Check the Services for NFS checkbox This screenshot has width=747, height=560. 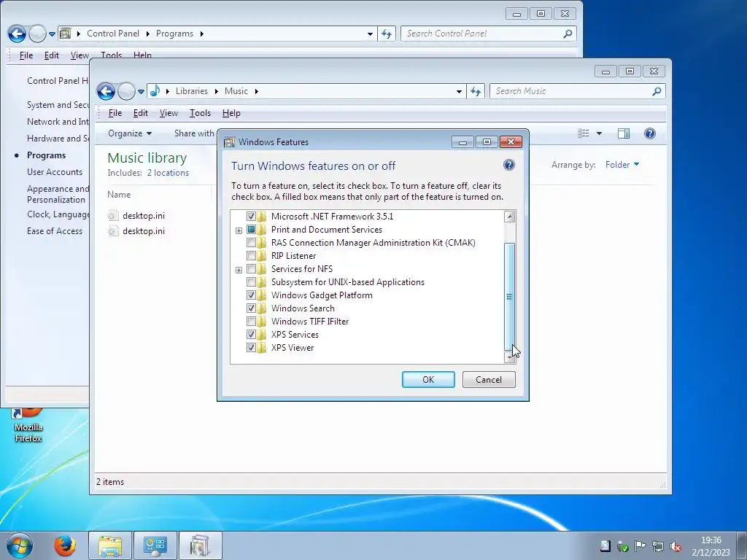(x=251, y=269)
